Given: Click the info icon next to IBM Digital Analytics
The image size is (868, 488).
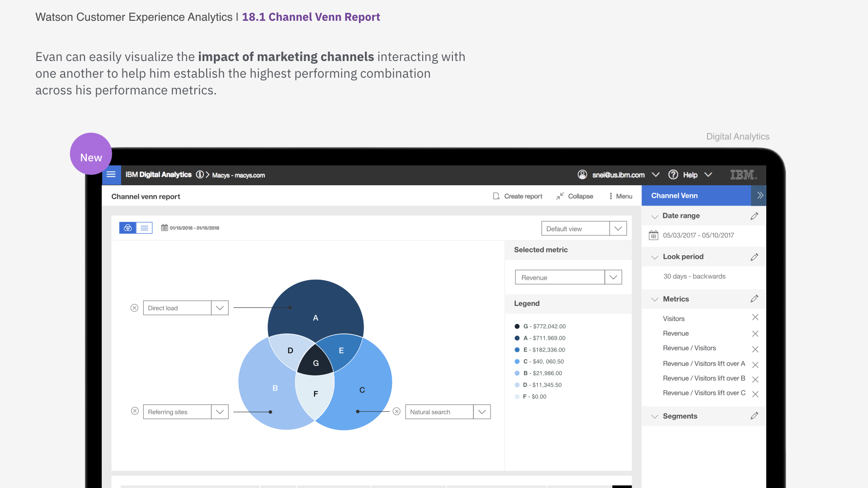Looking at the screenshot, I should point(200,175).
